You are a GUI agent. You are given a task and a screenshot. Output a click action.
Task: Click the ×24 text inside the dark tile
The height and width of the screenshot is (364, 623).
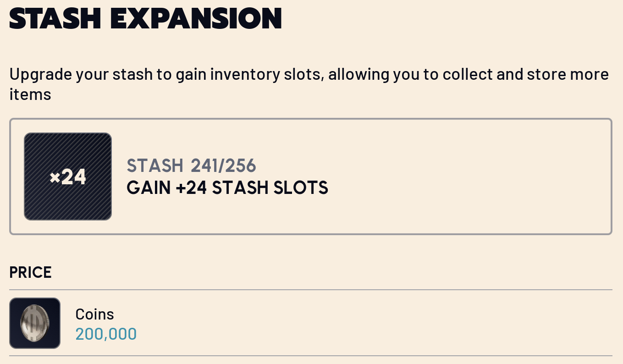68,177
